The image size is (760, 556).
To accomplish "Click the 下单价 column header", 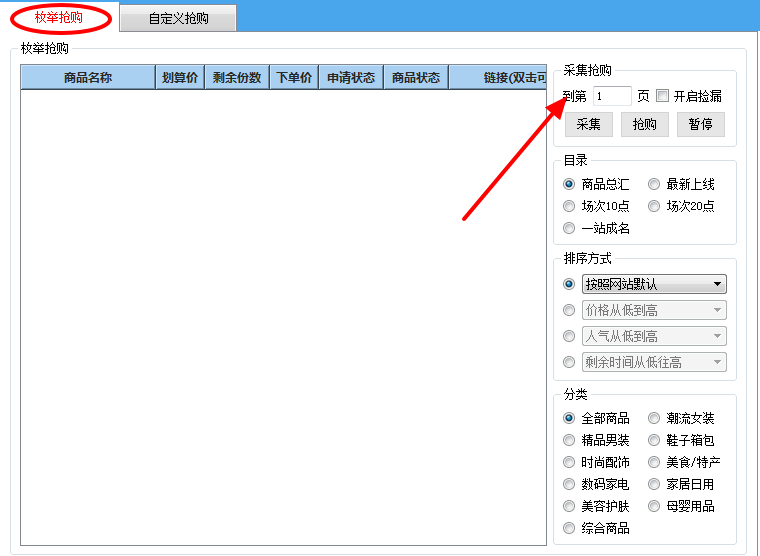I will (x=294, y=77).
